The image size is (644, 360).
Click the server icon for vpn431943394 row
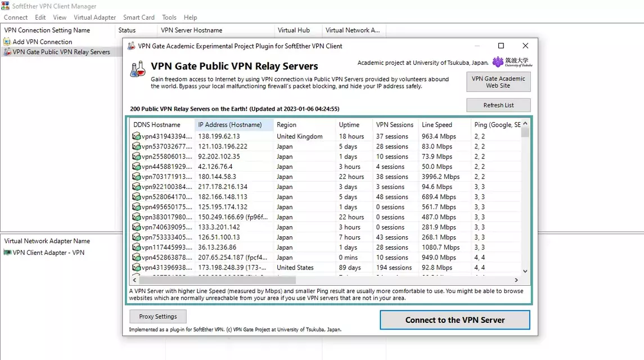point(136,136)
